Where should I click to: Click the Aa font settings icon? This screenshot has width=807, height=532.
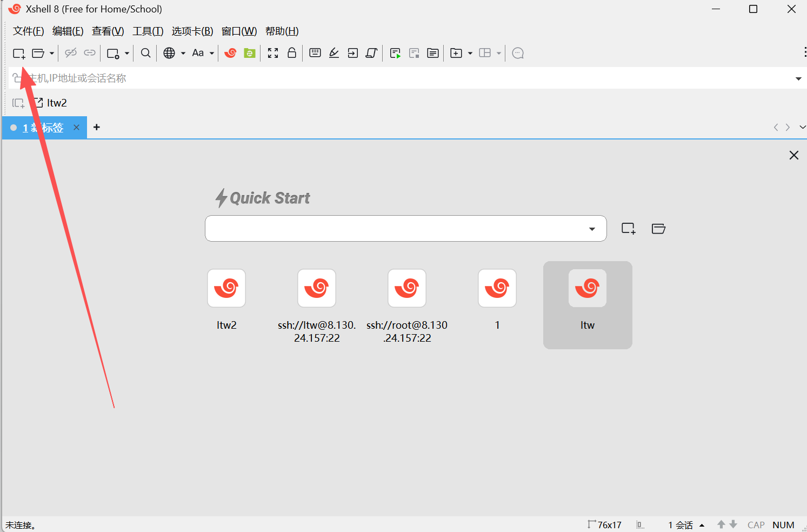click(x=198, y=53)
